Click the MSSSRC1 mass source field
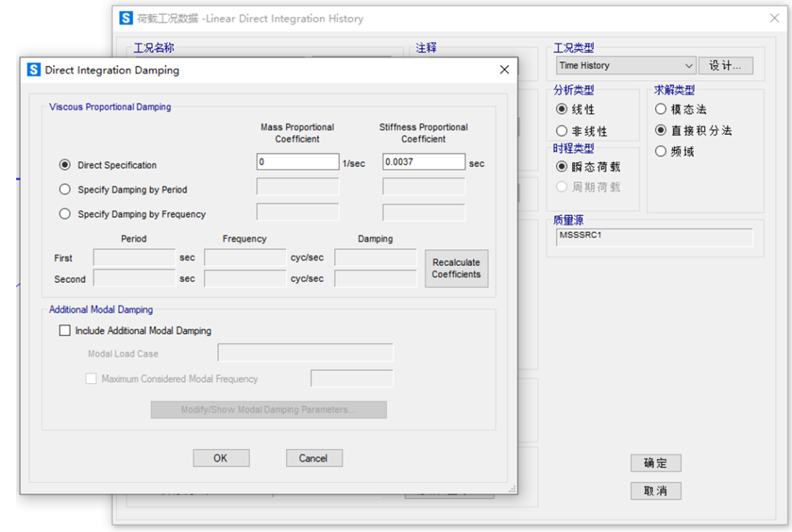The width and height of the screenshot is (792, 532). [x=654, y=237]
